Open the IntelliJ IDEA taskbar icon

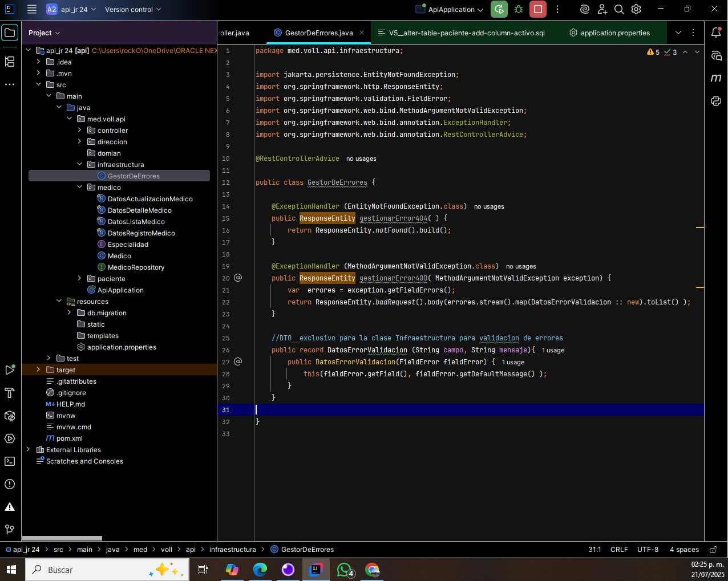[316, 569]
